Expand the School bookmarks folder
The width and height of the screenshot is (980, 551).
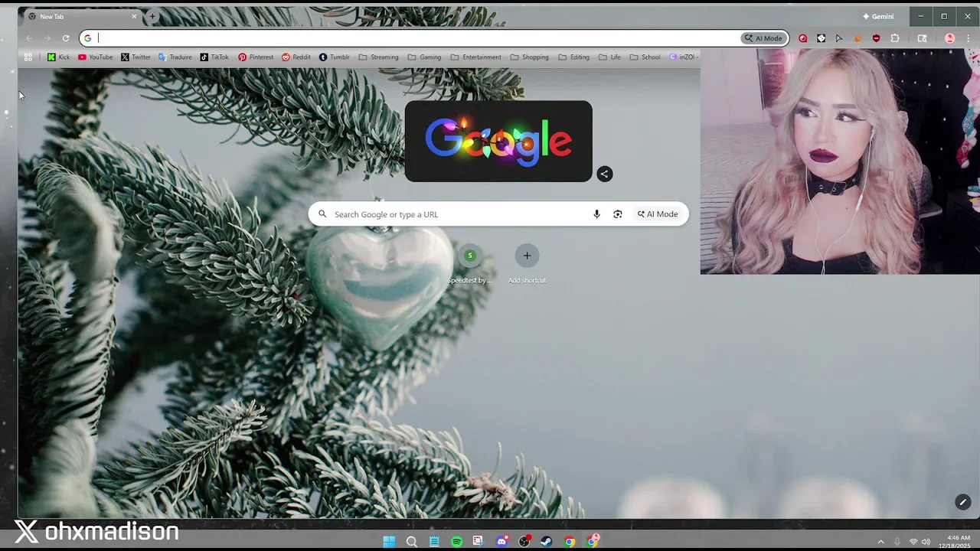[x=645, y=57]
